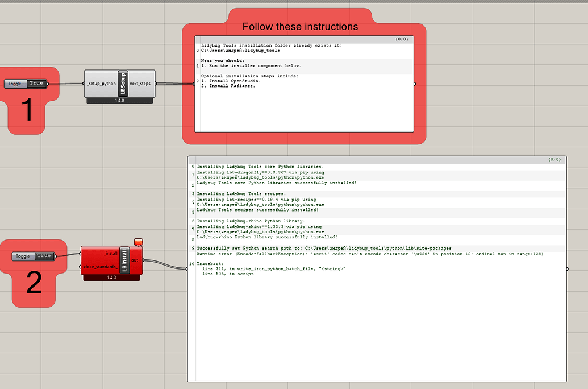Select the LBInstall component icon

tap(126, 260)
